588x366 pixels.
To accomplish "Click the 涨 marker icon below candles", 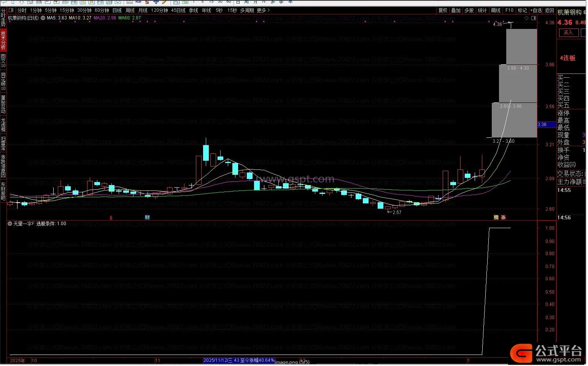I will [503, 217].
